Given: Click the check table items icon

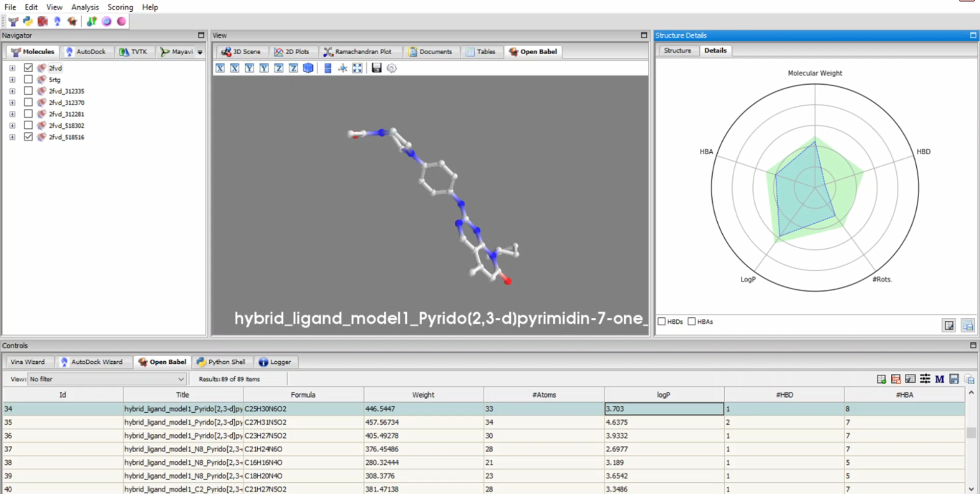Looking at the screenshot, I should (910, 379).
